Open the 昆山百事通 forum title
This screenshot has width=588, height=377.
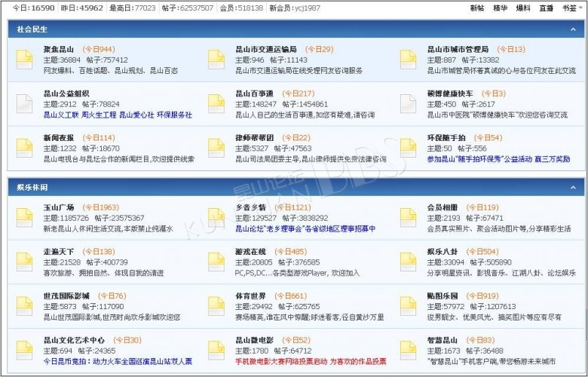254,93
